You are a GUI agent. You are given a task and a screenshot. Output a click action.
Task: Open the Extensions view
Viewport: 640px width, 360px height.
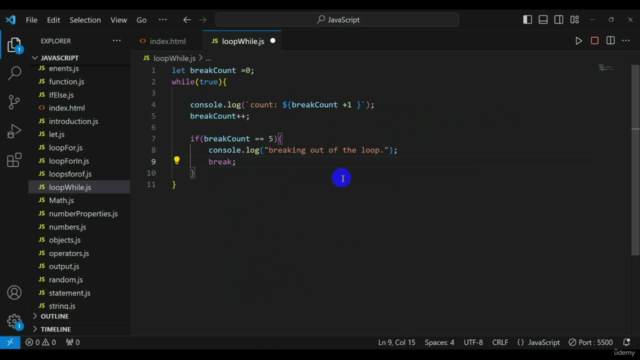click(x=14, y=160)
